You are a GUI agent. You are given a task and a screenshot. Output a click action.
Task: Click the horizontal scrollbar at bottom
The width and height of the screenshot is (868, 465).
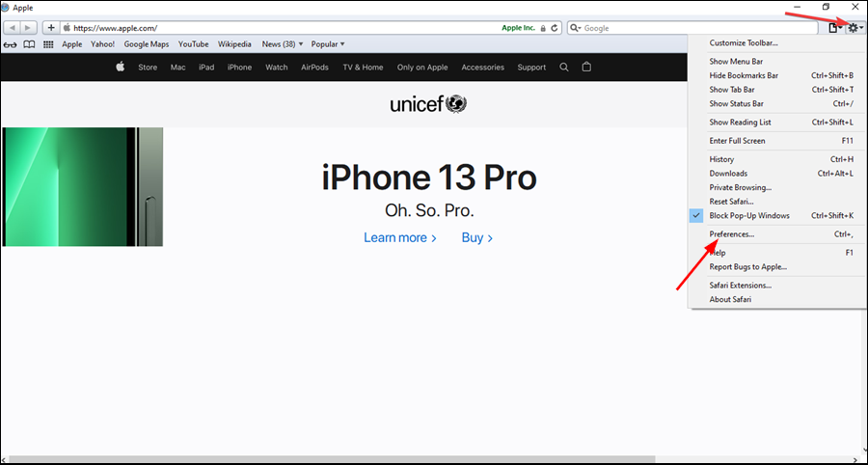[332, 459]
